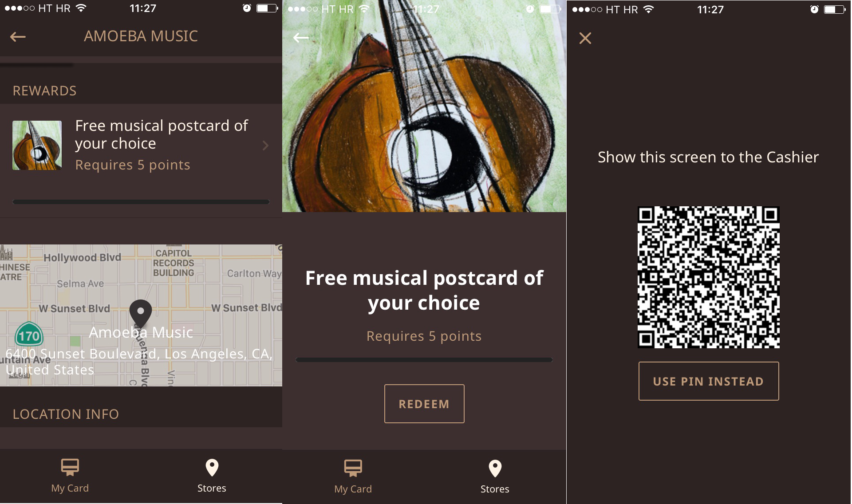Open Free musical postcard reward item

(141, 145)
